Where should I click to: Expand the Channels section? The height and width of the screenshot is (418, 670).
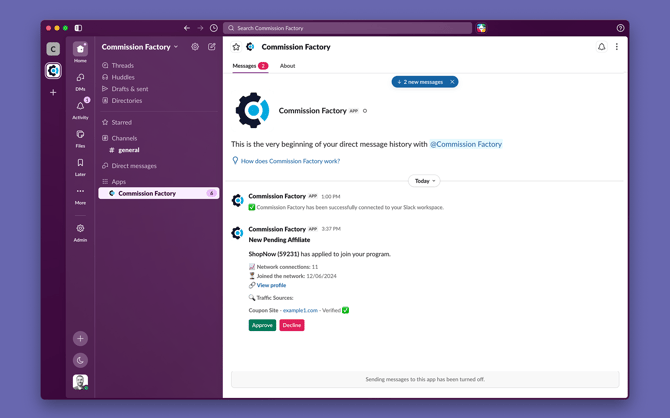click(x=124, y=138)
